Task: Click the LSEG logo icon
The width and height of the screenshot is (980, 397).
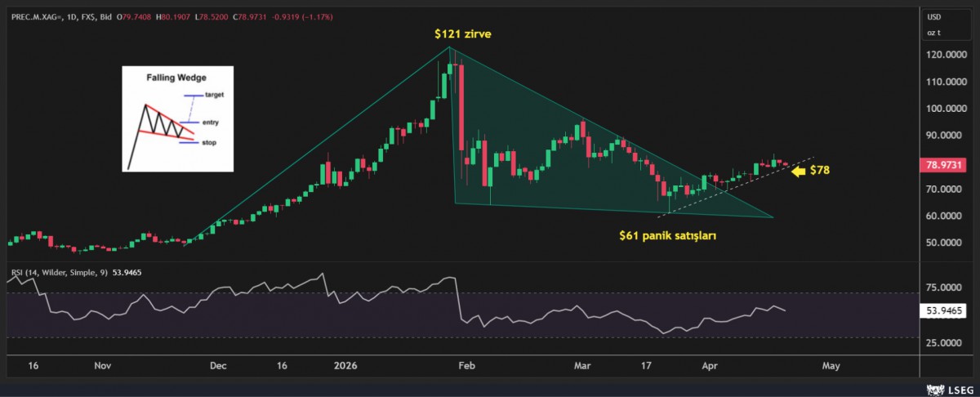Action: click(931, 388)
